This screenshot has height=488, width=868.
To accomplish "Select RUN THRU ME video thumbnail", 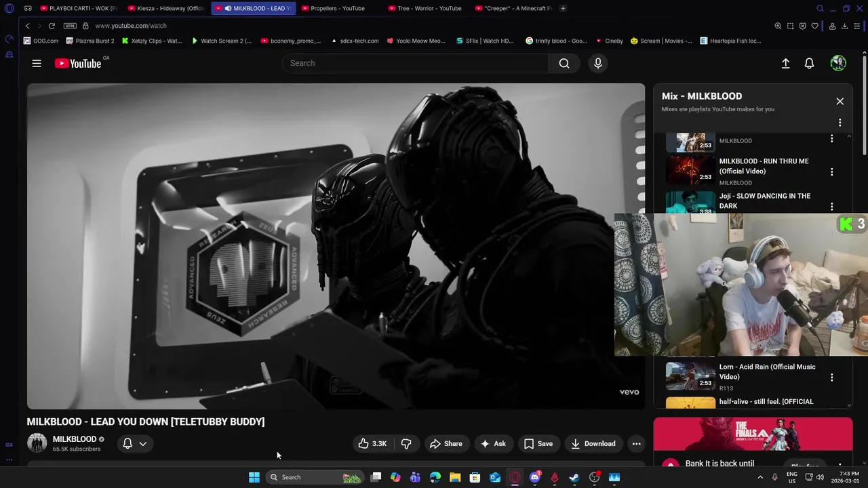I will pyautogui.click(x=690, y=171).
